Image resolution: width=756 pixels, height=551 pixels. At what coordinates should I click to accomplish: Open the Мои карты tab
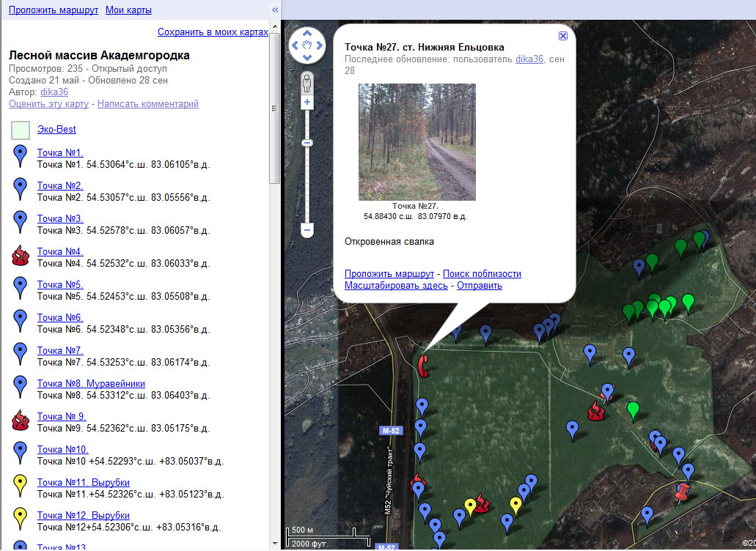[x=128, y=10]
